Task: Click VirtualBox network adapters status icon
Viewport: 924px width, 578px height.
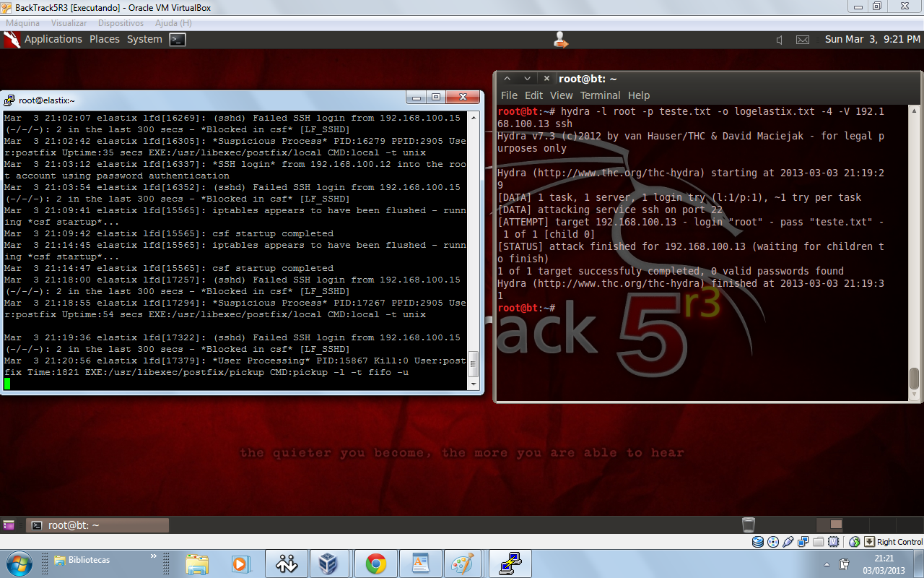Action: (803, 542)
